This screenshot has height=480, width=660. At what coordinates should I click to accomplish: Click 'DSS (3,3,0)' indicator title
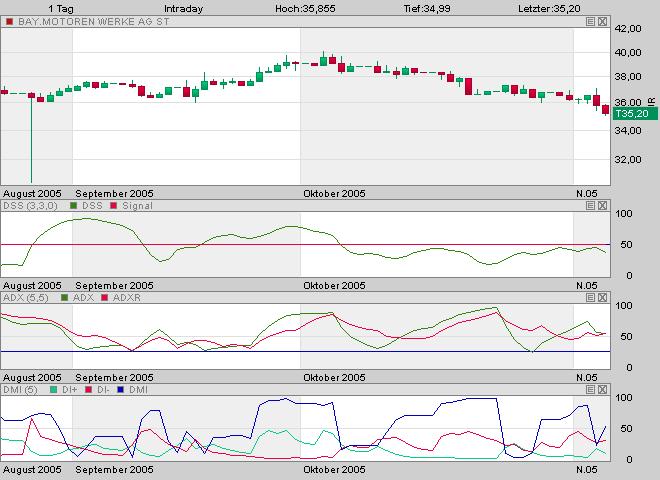click(x=30, y=205)
